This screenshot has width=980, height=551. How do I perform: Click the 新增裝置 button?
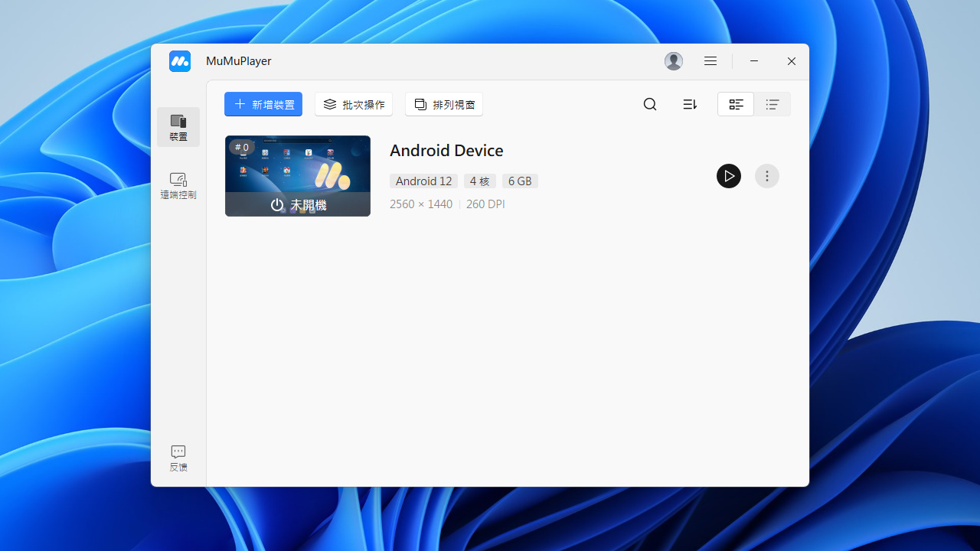pyautogui.click(x=263, y=104)
